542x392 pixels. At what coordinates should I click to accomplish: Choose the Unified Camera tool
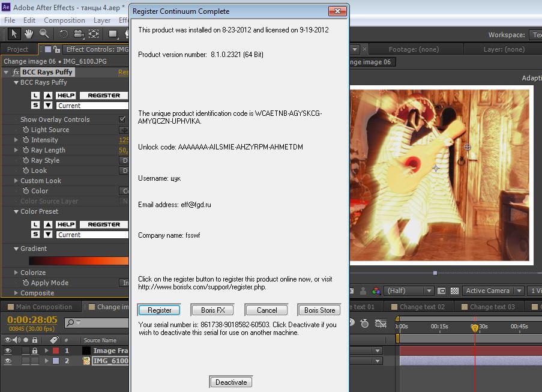click(x=79, y=34)
